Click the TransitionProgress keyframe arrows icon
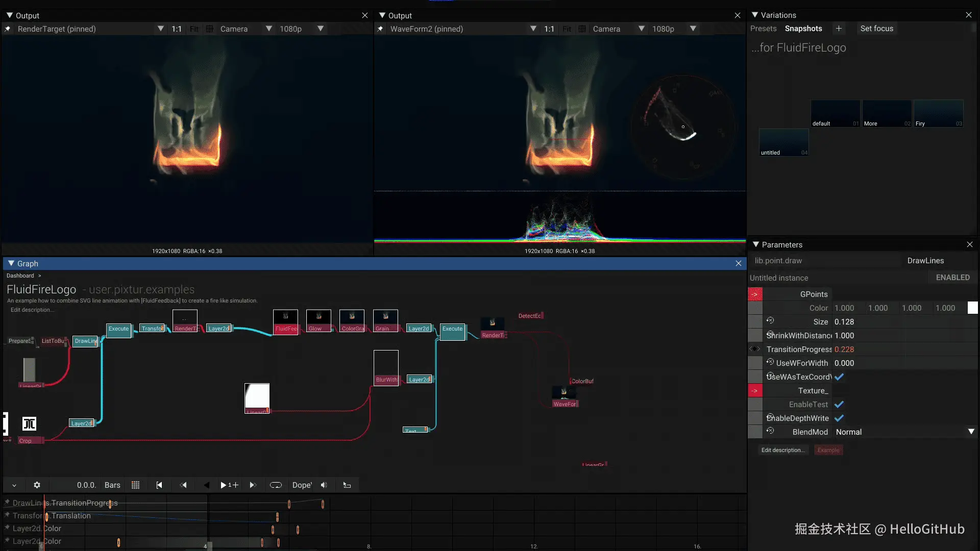Screen dimensions: 980x551 (755, 349)
